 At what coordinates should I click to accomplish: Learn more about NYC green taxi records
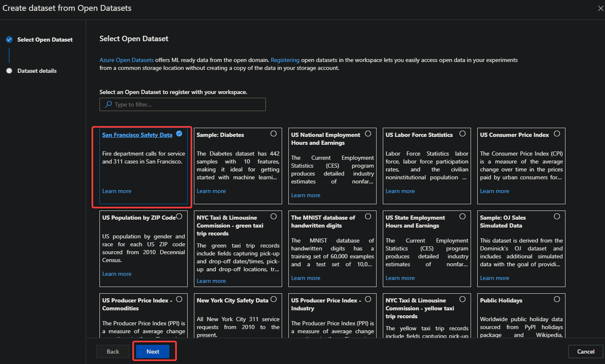(x=211, y=281)
